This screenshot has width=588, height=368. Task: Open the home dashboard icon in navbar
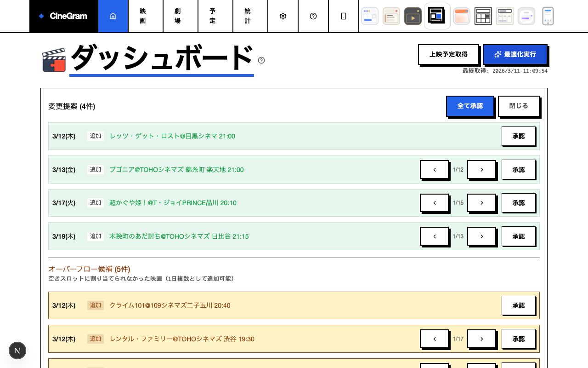coord(113,16)
